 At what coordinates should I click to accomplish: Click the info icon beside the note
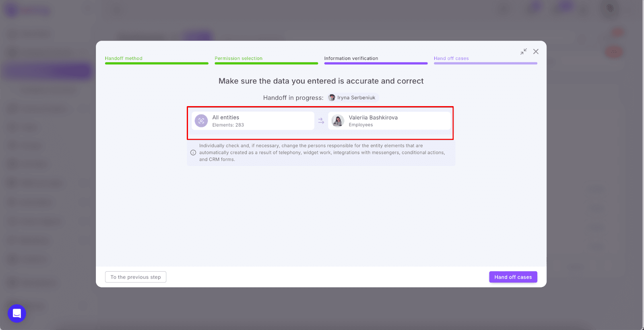click(x=193, y=153)
